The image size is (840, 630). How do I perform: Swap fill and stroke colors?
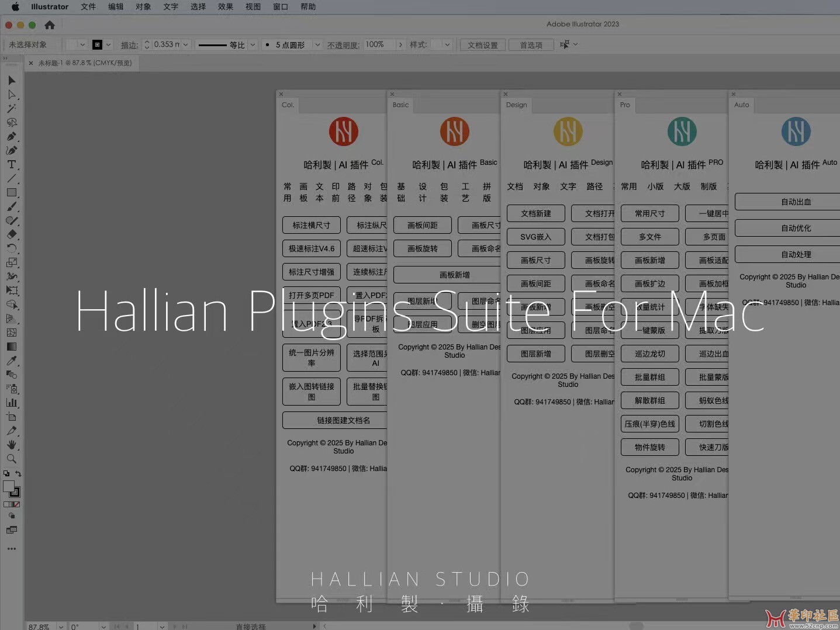tap(19, 474)
